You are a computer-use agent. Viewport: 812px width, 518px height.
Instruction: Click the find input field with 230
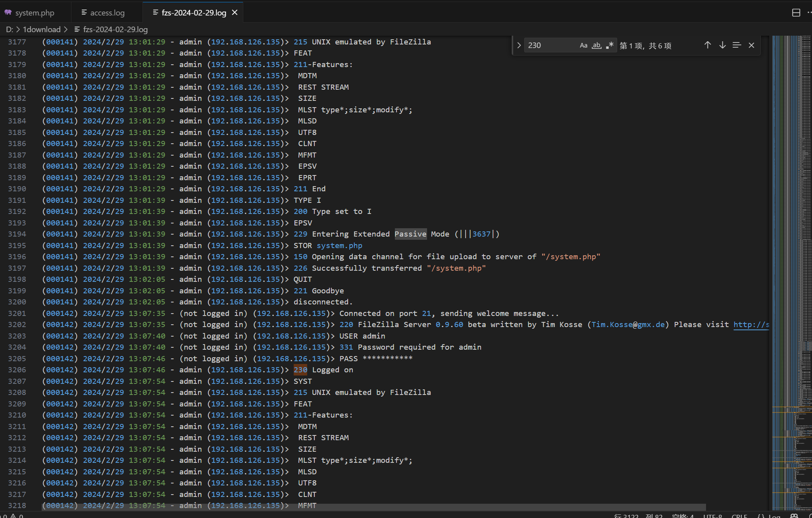(x=550, y=45)
